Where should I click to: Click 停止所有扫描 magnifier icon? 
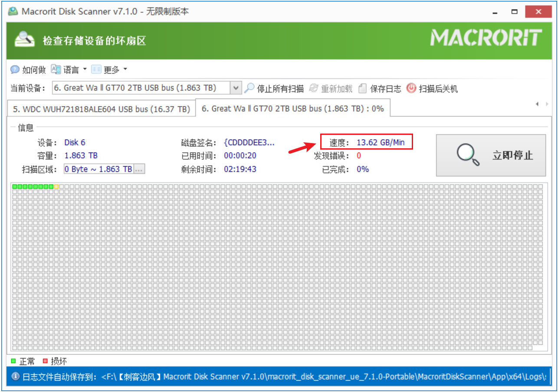[249, 88]
